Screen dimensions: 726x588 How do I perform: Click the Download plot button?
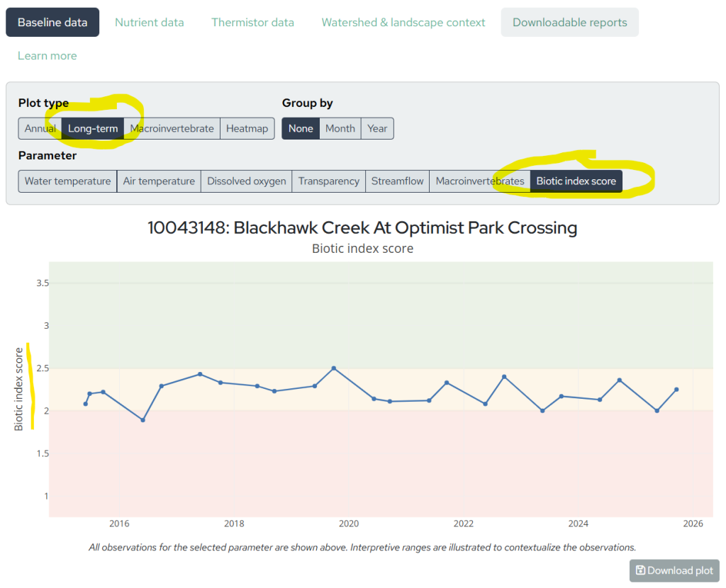pyautogui.click(x=674, y=570)
